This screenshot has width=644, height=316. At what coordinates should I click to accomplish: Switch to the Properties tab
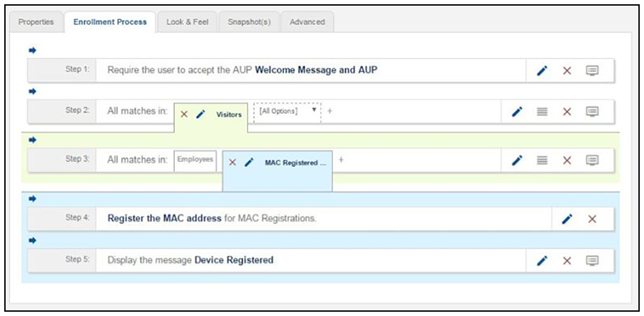[x=36, y=22]
